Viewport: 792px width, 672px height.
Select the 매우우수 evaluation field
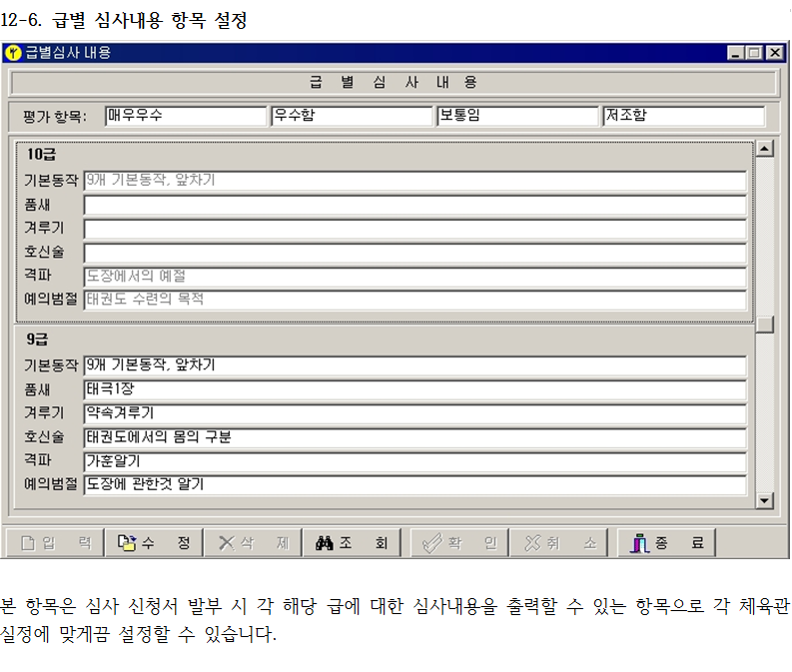pos(186,116)
